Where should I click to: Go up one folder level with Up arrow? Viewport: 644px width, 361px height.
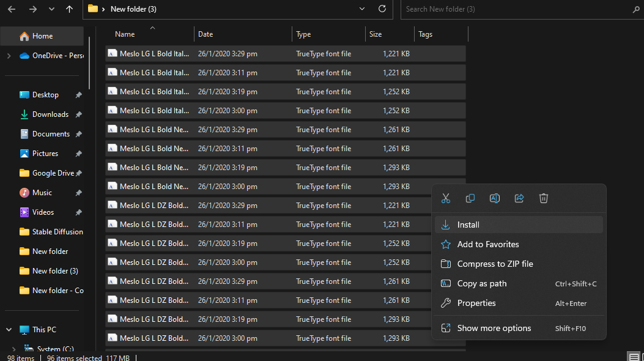(x=70, y=9)
